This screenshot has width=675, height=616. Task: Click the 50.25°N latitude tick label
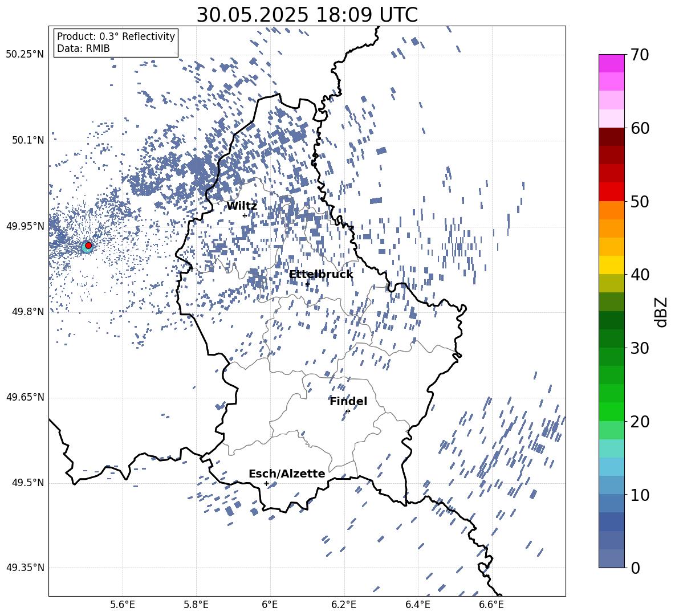(25, 55)
